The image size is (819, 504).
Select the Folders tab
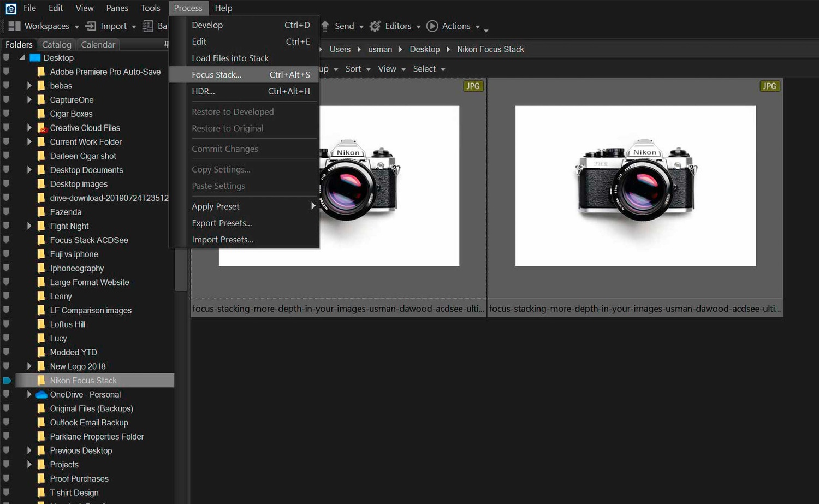point(19,45)
